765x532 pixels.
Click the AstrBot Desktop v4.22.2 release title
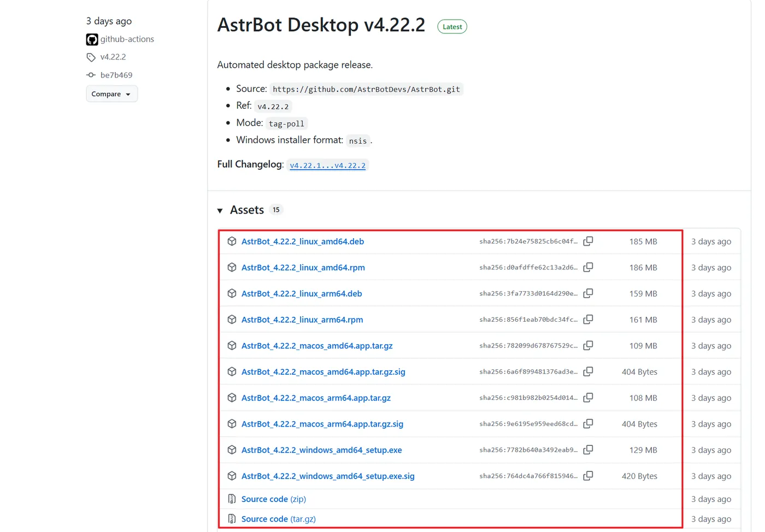coord(321,25)
